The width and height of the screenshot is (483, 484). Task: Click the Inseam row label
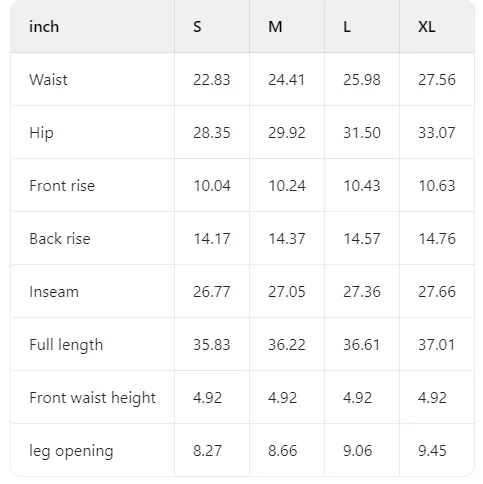(x=54, y=292)
